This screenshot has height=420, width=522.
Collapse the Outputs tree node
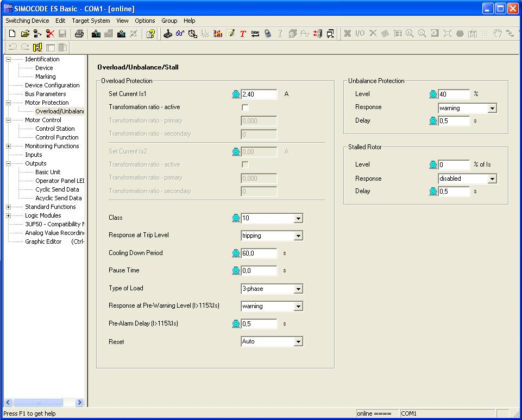click(x=8, y=164)
